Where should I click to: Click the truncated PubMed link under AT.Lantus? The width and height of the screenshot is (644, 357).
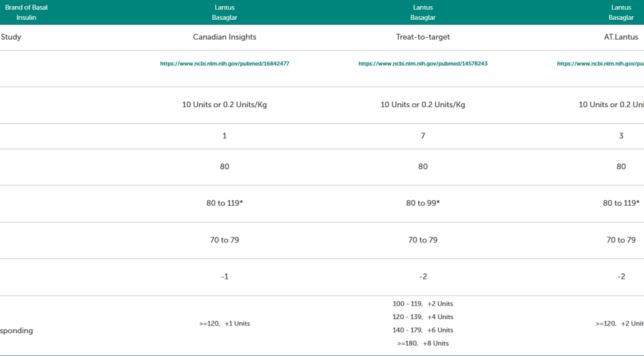pos(600,64)
